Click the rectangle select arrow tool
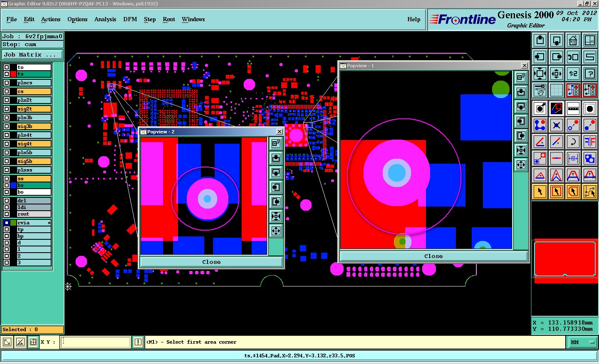Screen dimensions: 599x364 tap(557, 192)
